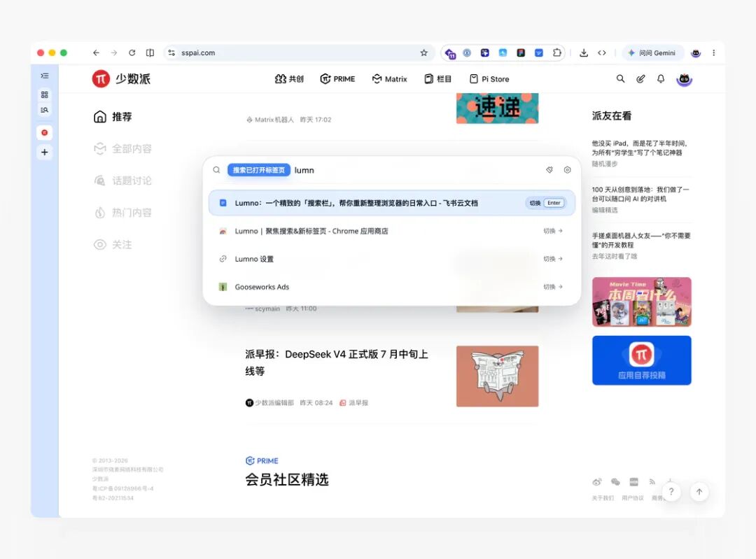Switch to Lumno Chrome 应用商店 tab result
This screenshot has height=559, width=756.
(392, 231)
